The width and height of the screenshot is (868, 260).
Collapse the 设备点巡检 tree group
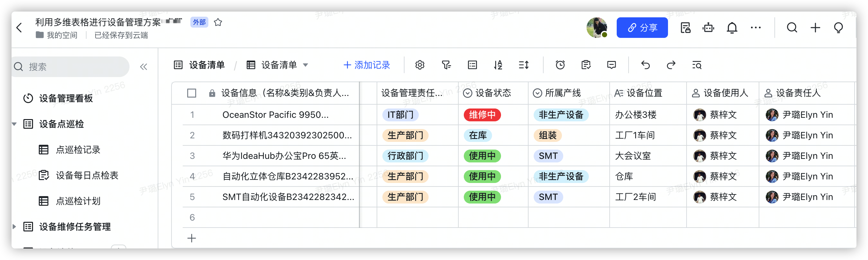[14, 124]
